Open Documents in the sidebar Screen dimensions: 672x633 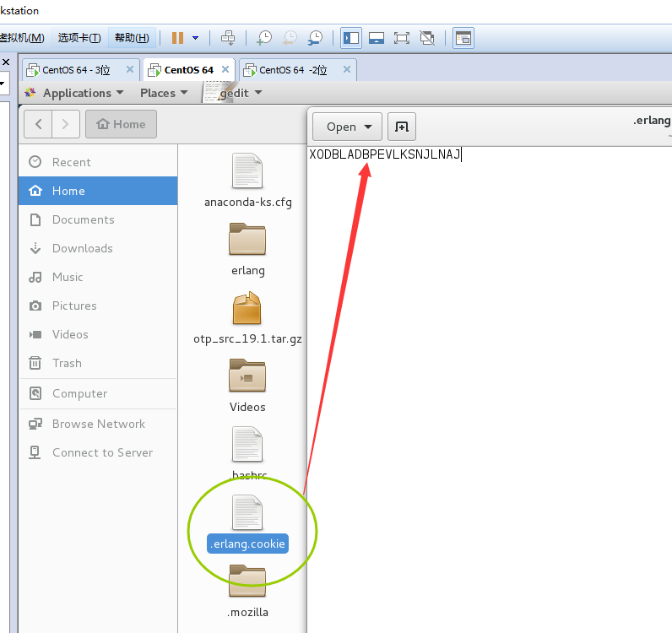(98, 219)
